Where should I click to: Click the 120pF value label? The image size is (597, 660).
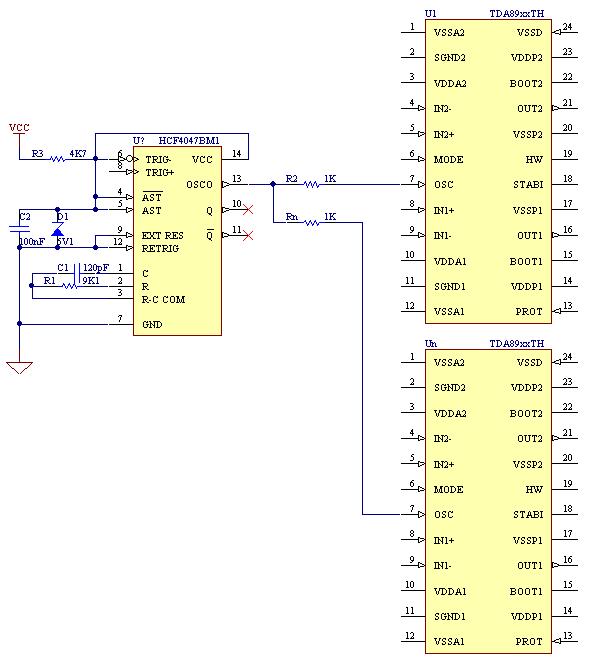(96, 268)
